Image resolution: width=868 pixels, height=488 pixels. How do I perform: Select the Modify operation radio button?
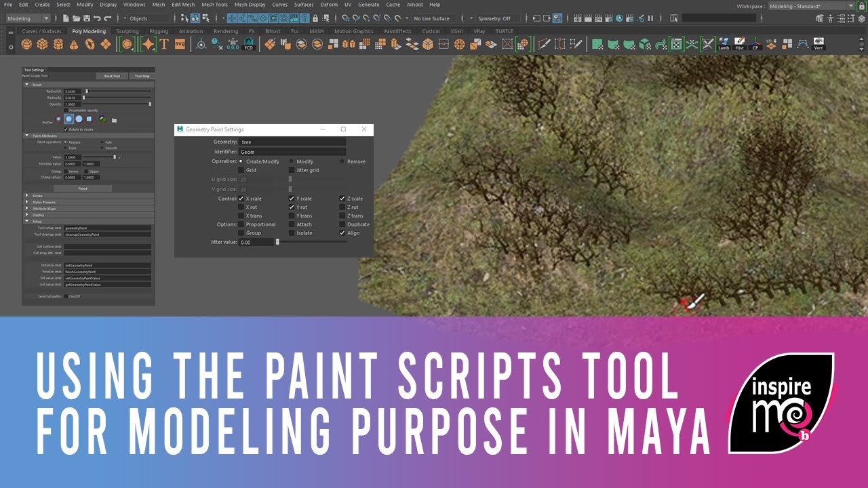pos(292,161)
